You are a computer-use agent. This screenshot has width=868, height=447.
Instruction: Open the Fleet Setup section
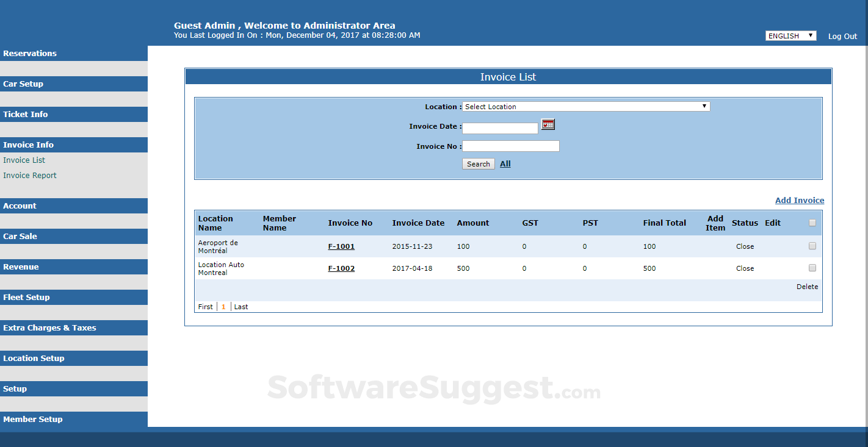click(26, 297)
